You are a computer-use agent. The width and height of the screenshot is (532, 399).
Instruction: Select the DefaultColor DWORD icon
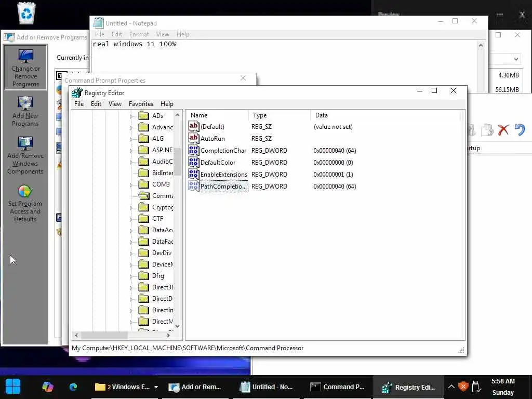[194, 162]
